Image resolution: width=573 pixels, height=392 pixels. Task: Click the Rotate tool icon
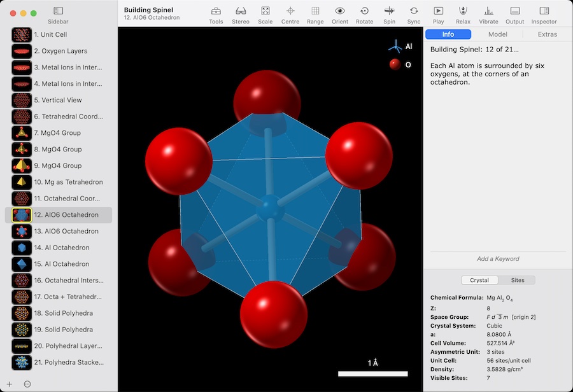[364, 11]
